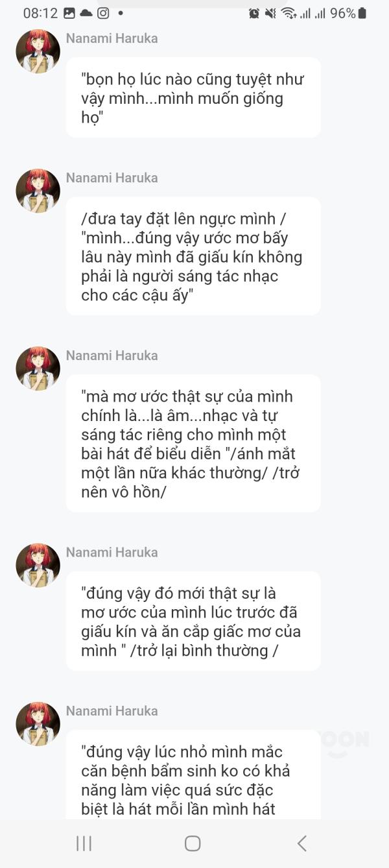
Task: Open Nanami Haruka name above "đúng vậy đó mới" message
Action: click(112, 552)
